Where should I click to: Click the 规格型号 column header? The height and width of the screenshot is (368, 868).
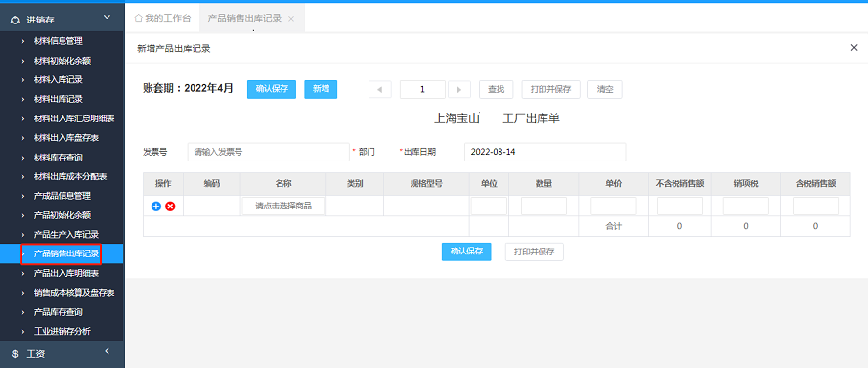(x=426, y=183)
